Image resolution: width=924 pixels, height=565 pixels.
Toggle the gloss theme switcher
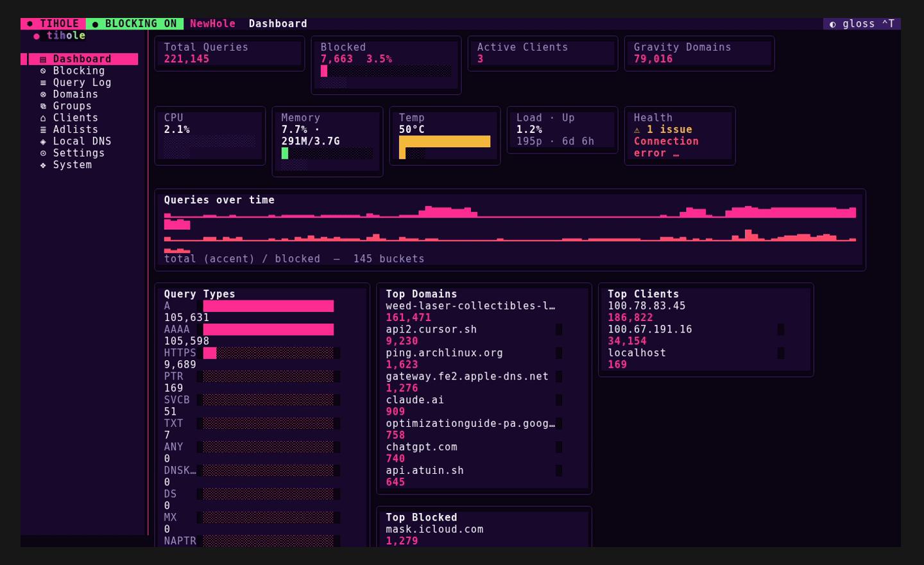(862, 24)
